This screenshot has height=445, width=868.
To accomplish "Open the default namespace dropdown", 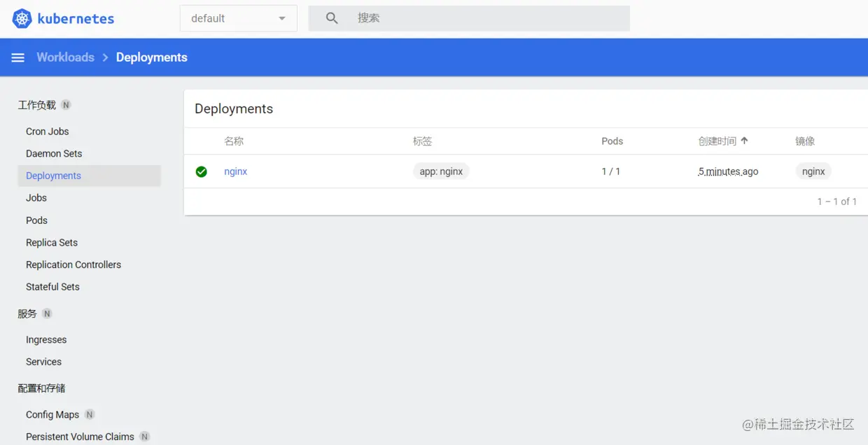I will (x=239, y=18).
